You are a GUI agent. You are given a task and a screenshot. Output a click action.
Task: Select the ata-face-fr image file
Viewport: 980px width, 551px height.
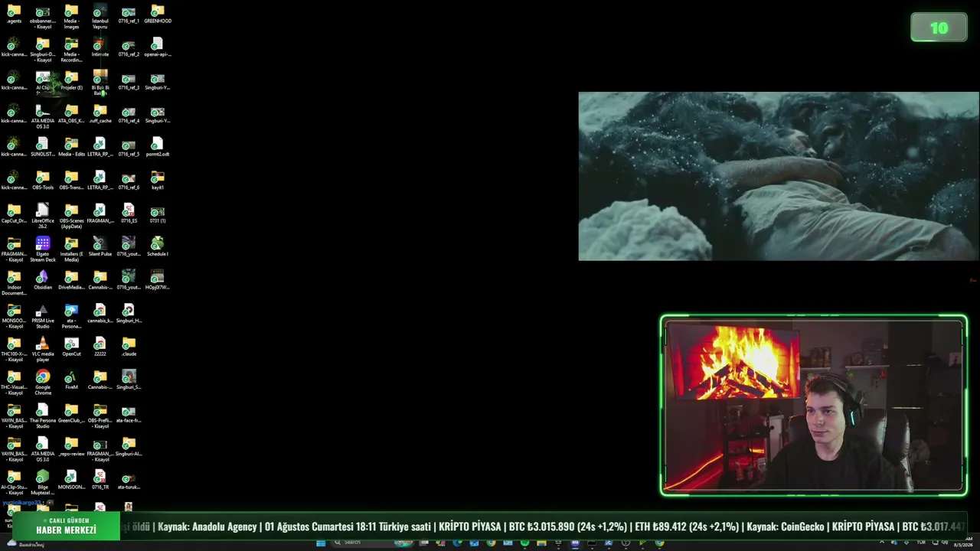tap(129, 414)
